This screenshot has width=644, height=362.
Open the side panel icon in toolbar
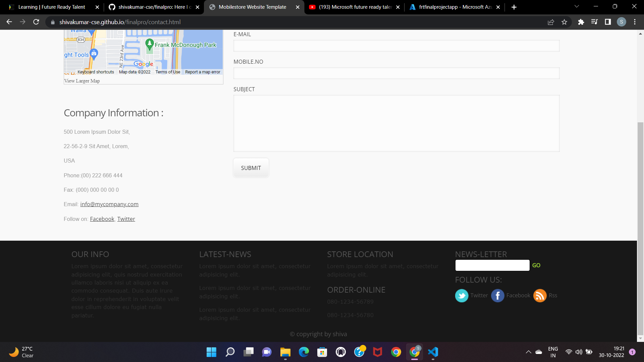pos(608,22)
